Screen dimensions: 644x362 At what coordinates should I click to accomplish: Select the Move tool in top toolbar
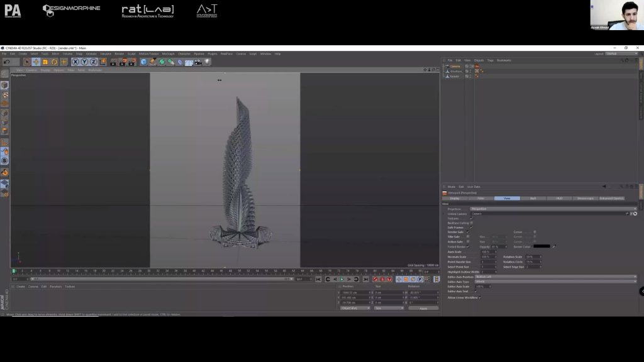pos(36,62)
